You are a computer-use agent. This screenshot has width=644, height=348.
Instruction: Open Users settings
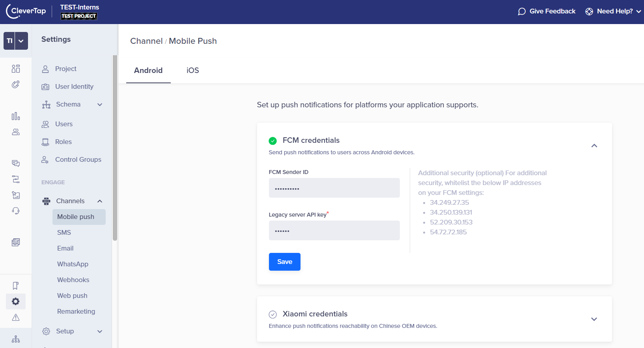64,124
